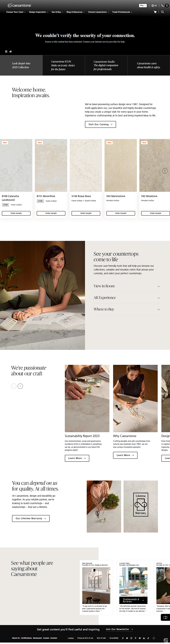This screenshot has height=644, width=170.
Task: Click the Visit Our Catalog button
Action: pos(100,124)
